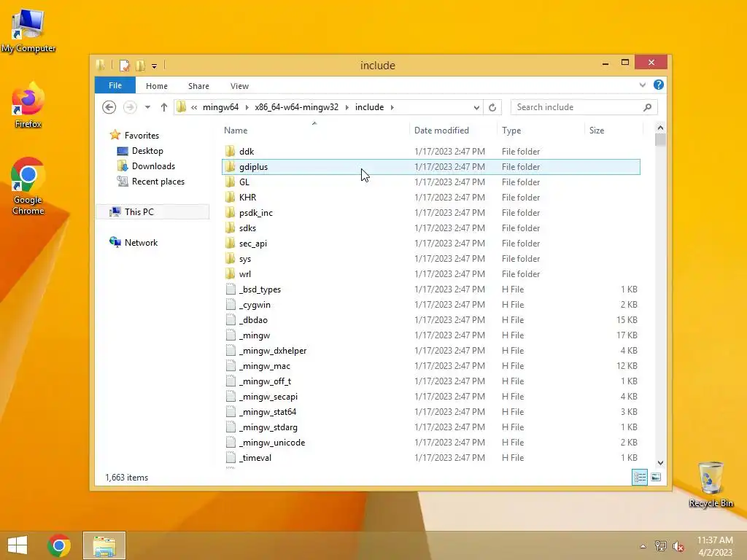Open Desktop in the navigation pane

point(147,151)
